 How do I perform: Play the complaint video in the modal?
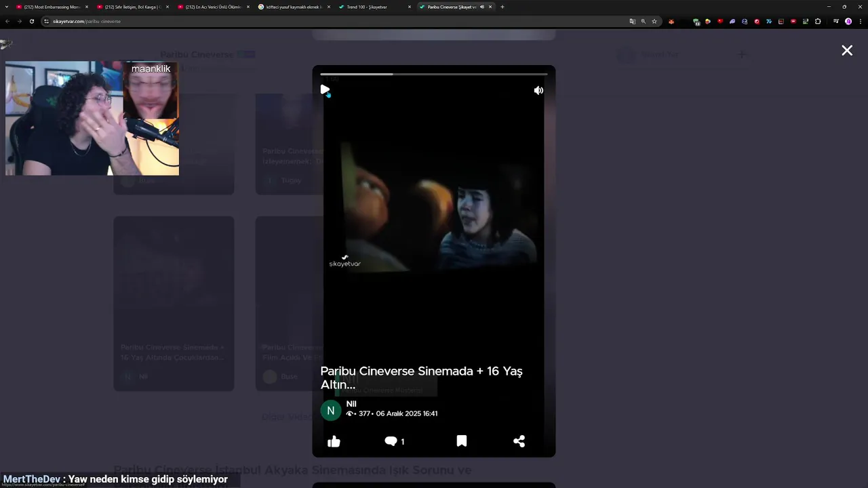click(325, 89)
